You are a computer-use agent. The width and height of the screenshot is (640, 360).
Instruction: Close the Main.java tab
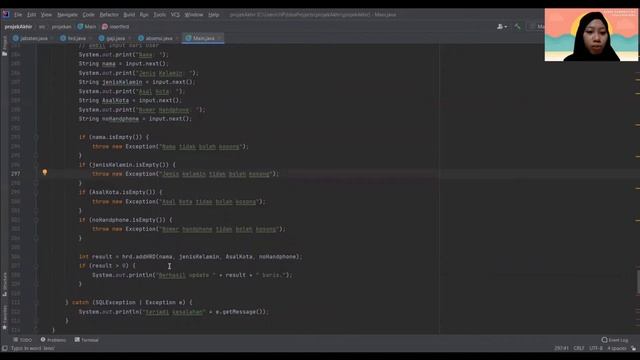click(220, 38)
